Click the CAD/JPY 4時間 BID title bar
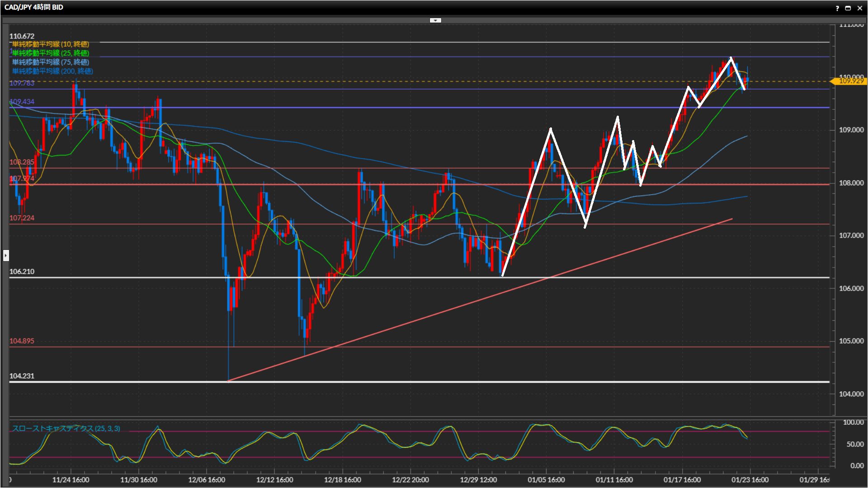This screenshot has width=868, height=488. (34, 7)
